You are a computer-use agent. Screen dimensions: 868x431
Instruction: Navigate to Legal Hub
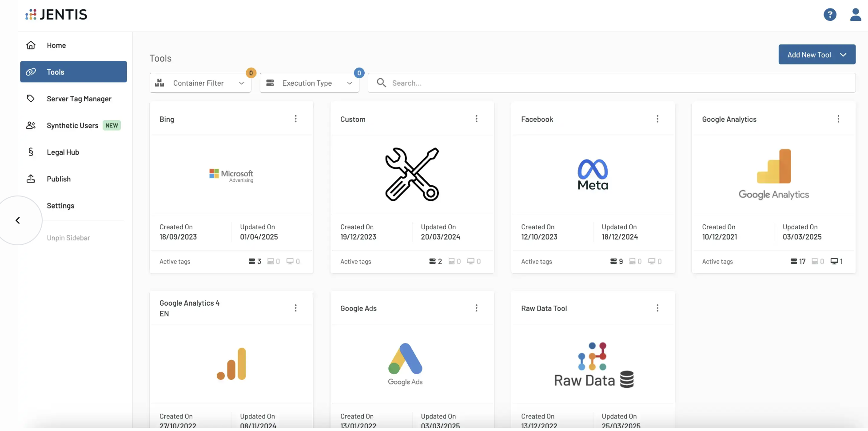(63, 152)
